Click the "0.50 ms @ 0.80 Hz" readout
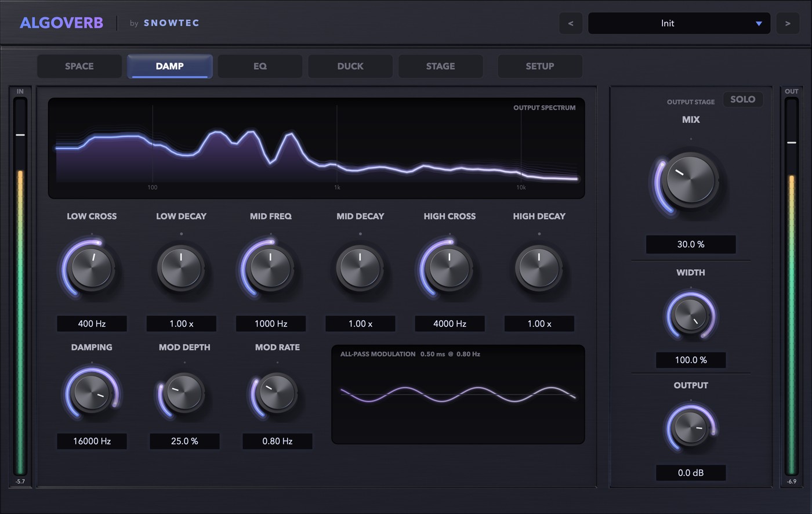Viewport: 812px width, 514px height. [450, 354]
